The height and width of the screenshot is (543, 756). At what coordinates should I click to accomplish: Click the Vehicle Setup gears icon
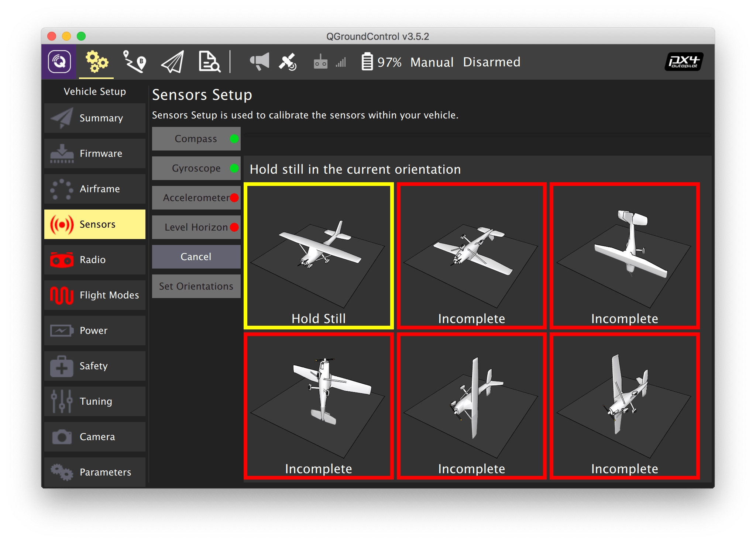pos(96,62)
